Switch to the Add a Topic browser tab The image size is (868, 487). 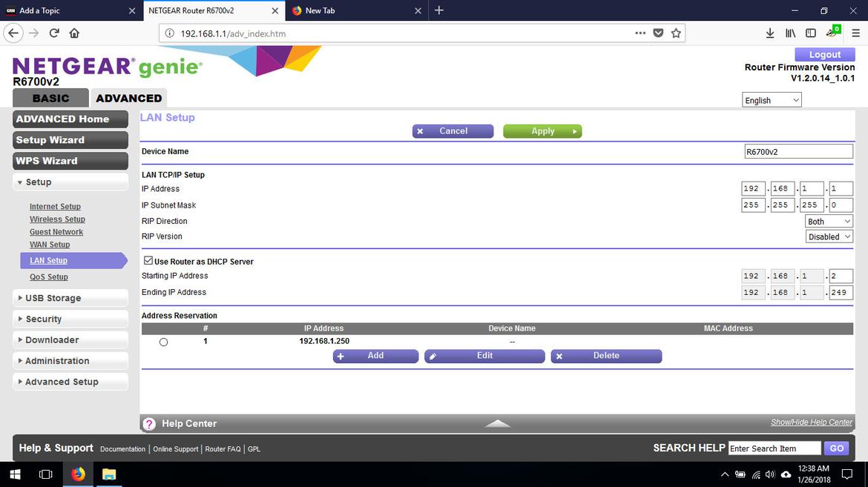(71, 10)
